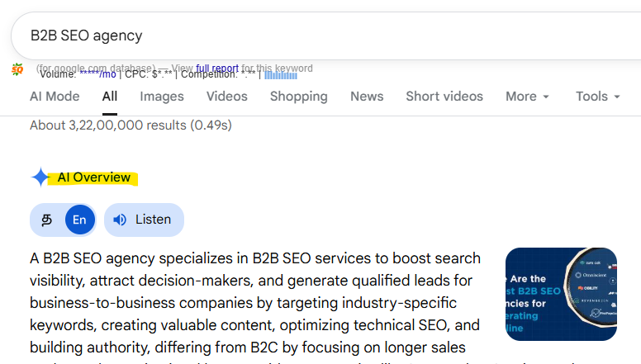Select the All results tab
641x364 pixels.
tap(110, 97)
